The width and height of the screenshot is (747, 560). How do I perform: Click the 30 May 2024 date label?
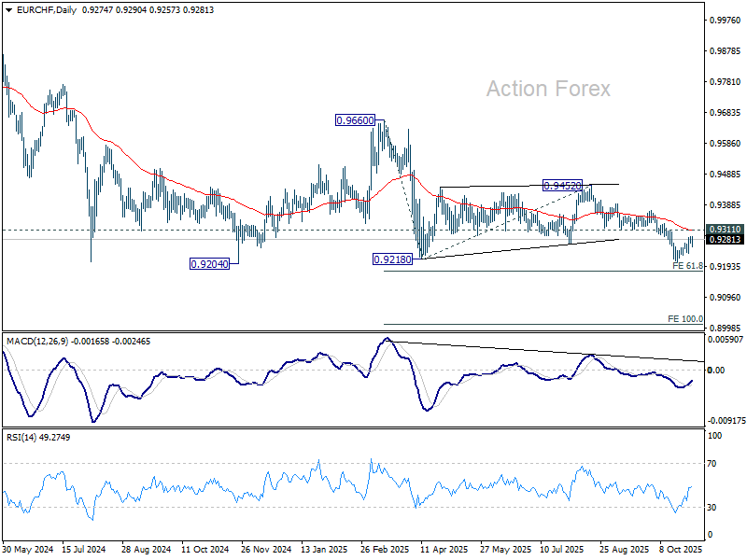pos(28,549)
